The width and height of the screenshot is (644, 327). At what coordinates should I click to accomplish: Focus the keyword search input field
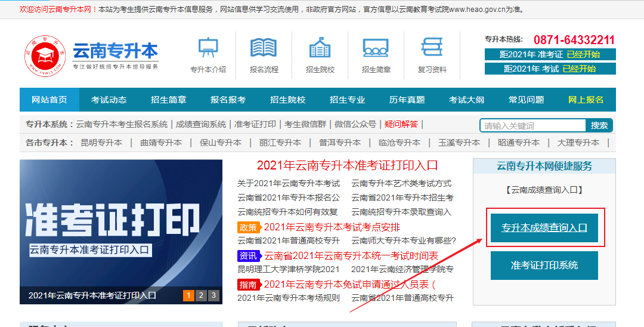click(533, 125)
